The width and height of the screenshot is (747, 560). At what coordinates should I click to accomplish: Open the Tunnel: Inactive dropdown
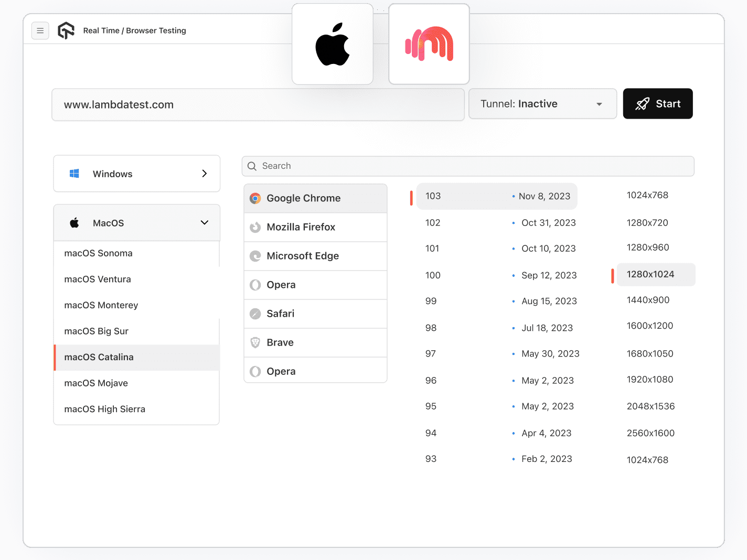point(542,104)
